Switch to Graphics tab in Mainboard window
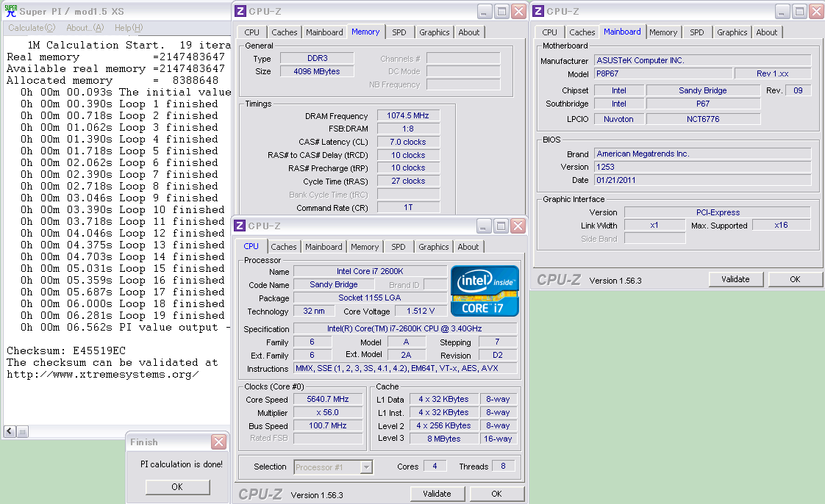Screen dimensions: 825x504 point(732,32)
